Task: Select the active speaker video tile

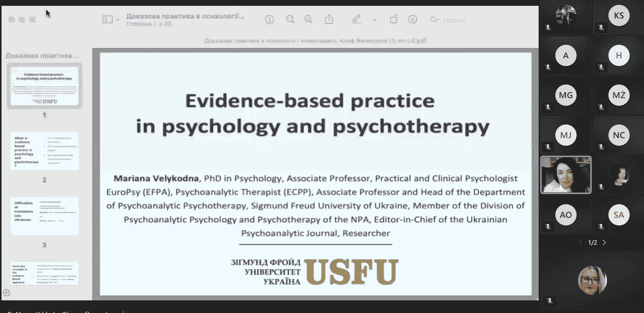Action: coord(566,175)
